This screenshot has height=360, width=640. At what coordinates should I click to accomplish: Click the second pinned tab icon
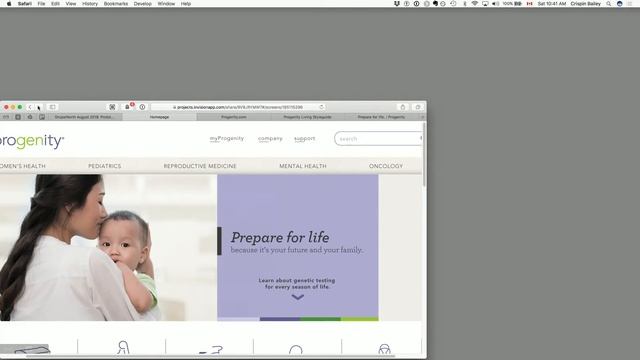18,117
